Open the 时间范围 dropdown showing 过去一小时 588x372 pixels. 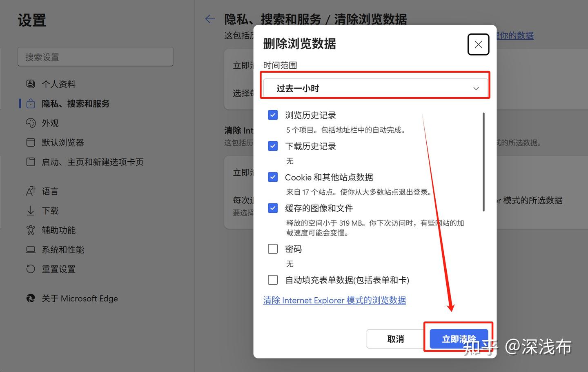(x=375, y=87)
